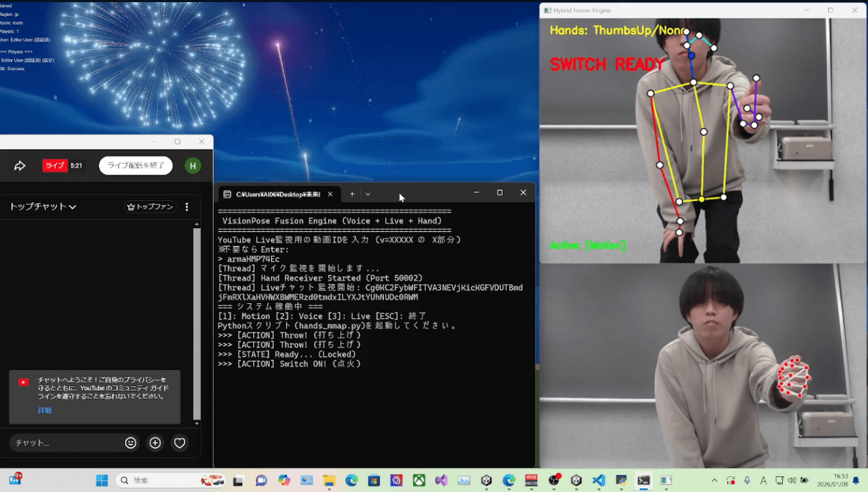Image resolution: width=868 pixels, height=492 pixels.
Task: Send a heart reaction in live chat
Action: [x=180, y=443]
